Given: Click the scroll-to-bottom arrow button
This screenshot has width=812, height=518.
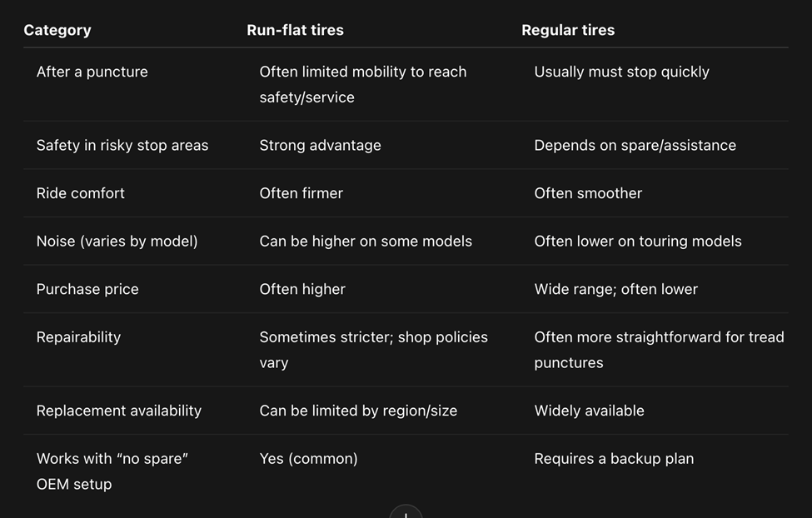Looking at the screenshot, I should click(x=406, y=513).
